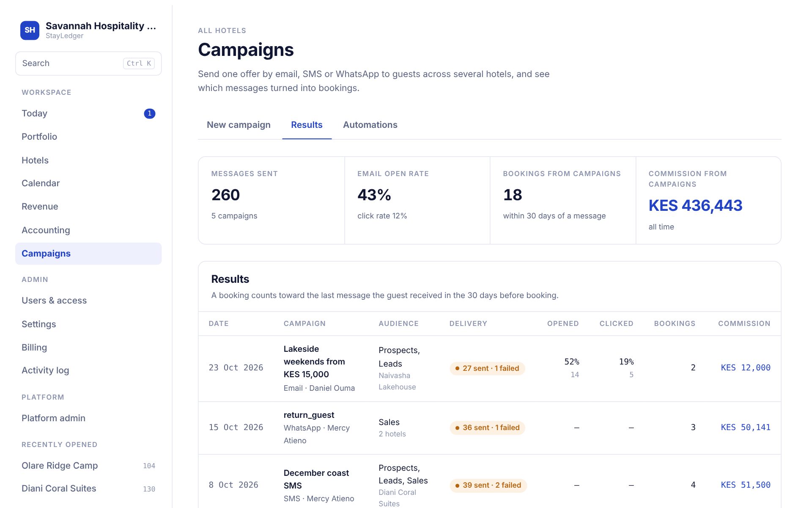The image size is (812, 508).
Task: Open Users & access
Action: tap(88, 301)
